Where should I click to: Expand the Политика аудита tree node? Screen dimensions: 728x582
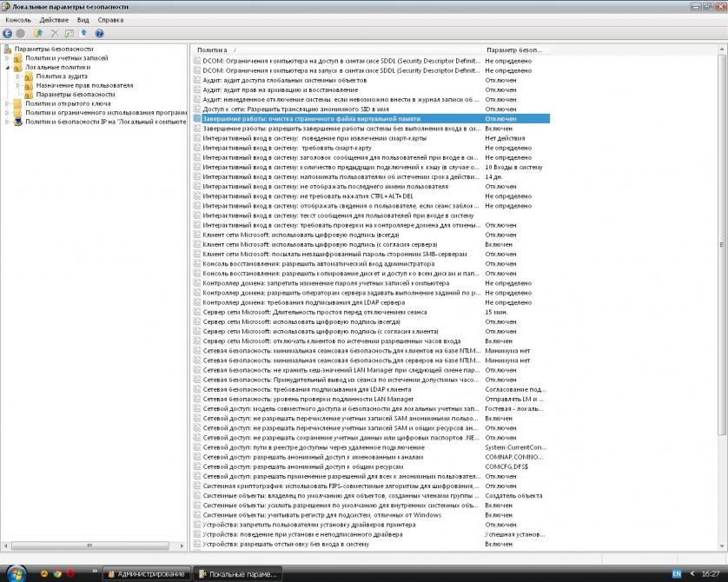[x=17, y=76]
